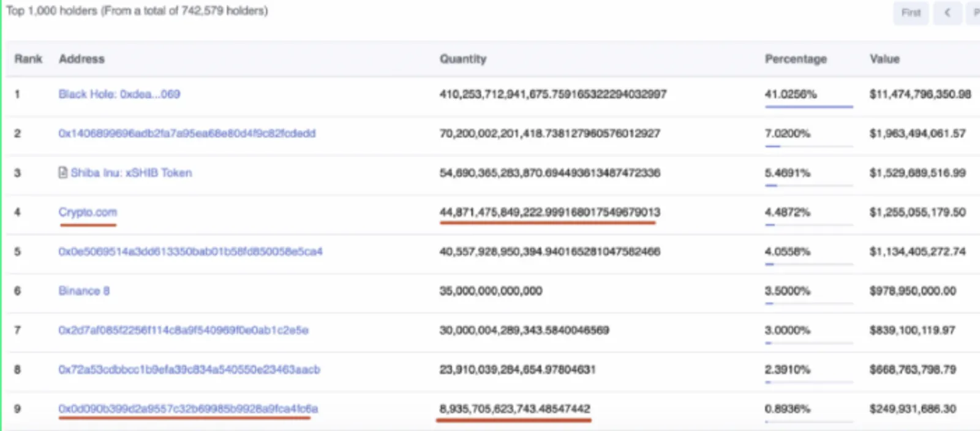Image resolution: width=980 pixels, height=431 pixels.
Task: Select Crypto.com quantity 44,871,475,849,222.999168017549679013
Action: (549, 212)
